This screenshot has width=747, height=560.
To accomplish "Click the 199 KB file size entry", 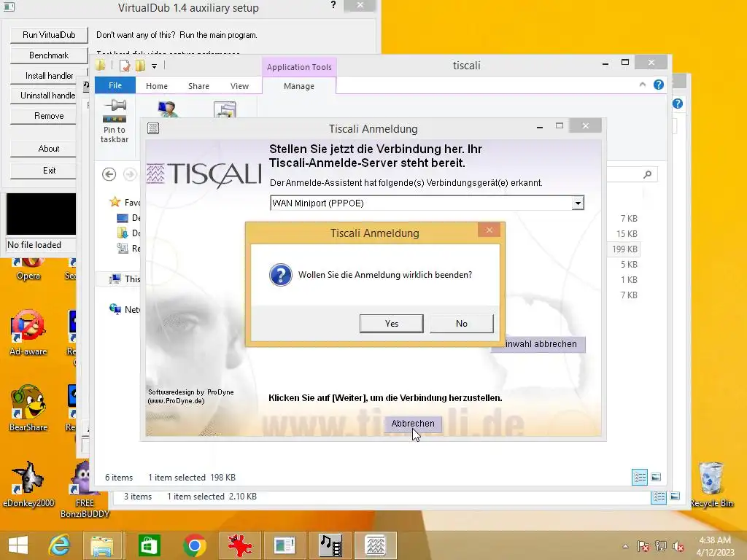I will (x=624, y=249).
